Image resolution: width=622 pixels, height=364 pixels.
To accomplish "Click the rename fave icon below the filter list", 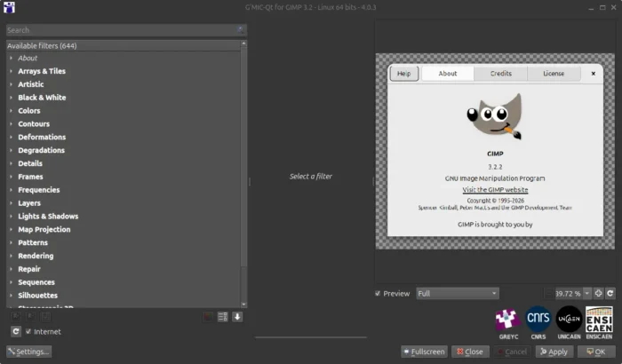I will (x=46, y=316).
